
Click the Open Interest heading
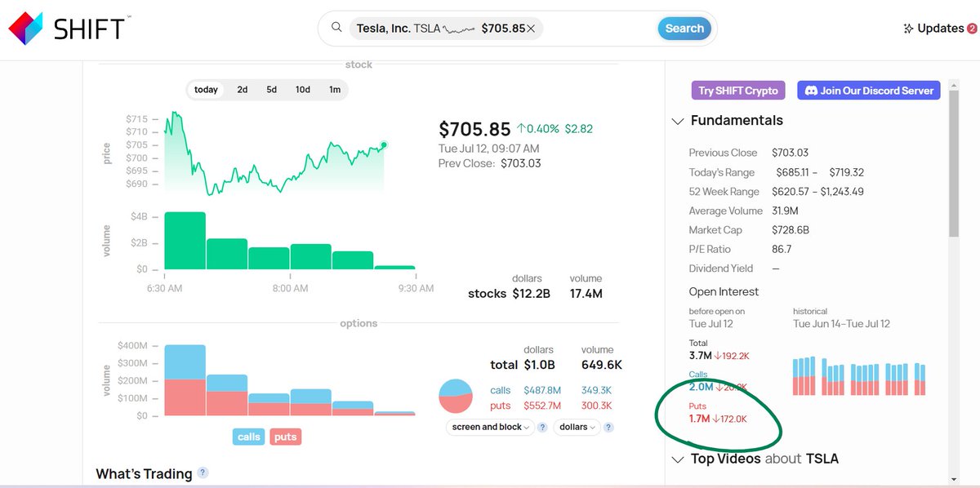[724, 291]
